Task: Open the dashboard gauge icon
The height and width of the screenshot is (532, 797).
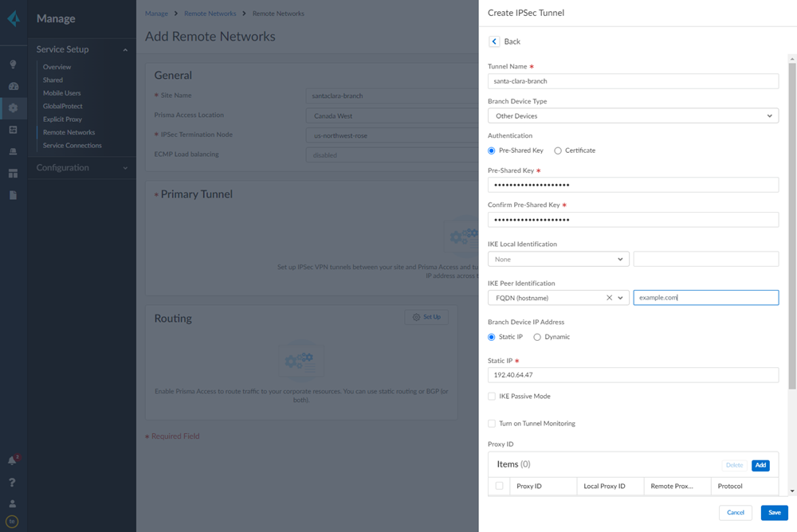Action: click(x=13, y=86)
